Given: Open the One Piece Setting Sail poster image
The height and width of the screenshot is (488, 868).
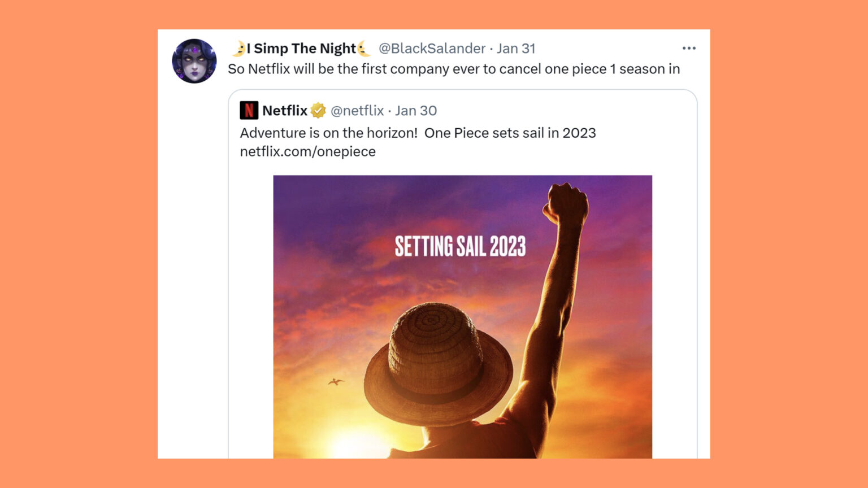Looking at the screenshot, I should click(x=463, y=316).
